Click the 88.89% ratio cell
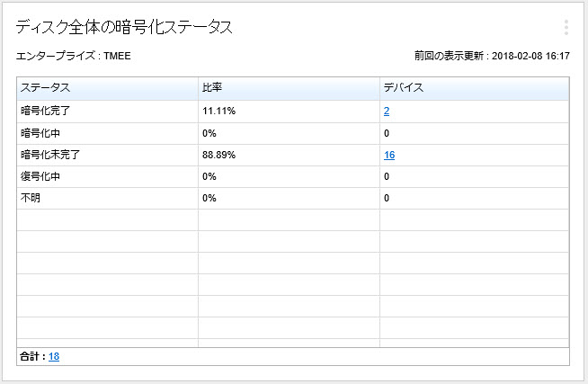This screenshot has width=588, height=384. tap(218, 155)
